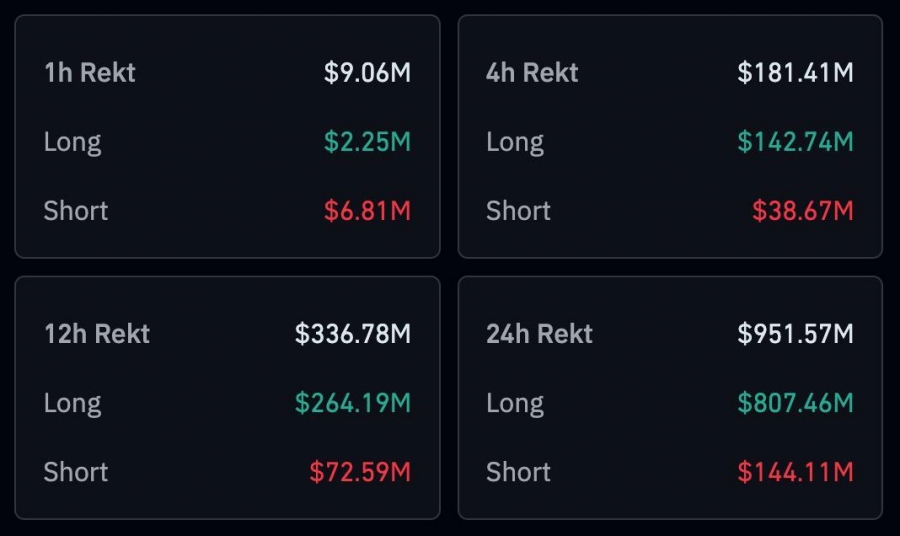Open the 24h Rekt card title
The width and height of the screenshot is (900, 536).
pyautogui.click(x=540, y=334)
